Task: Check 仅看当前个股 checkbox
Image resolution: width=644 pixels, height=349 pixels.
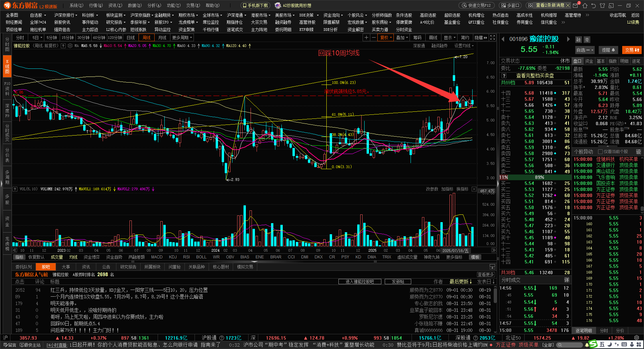Action: click(600, 152)
